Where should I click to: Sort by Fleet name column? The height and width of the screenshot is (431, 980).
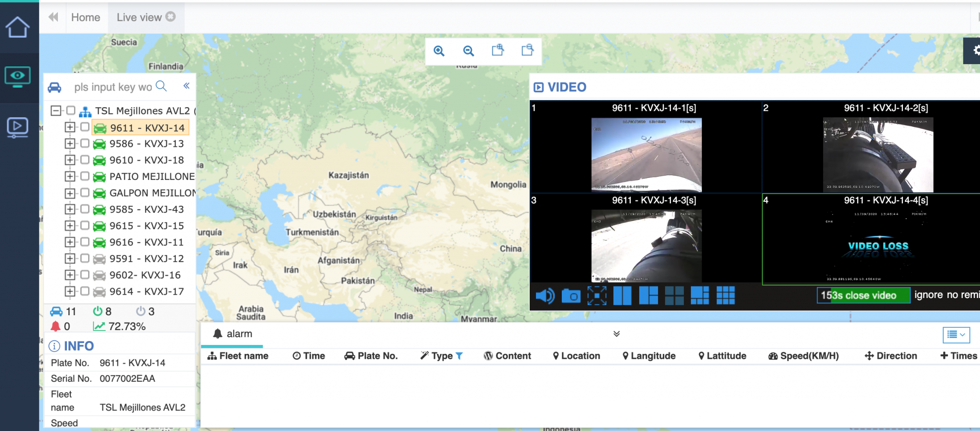click(238, 356)
